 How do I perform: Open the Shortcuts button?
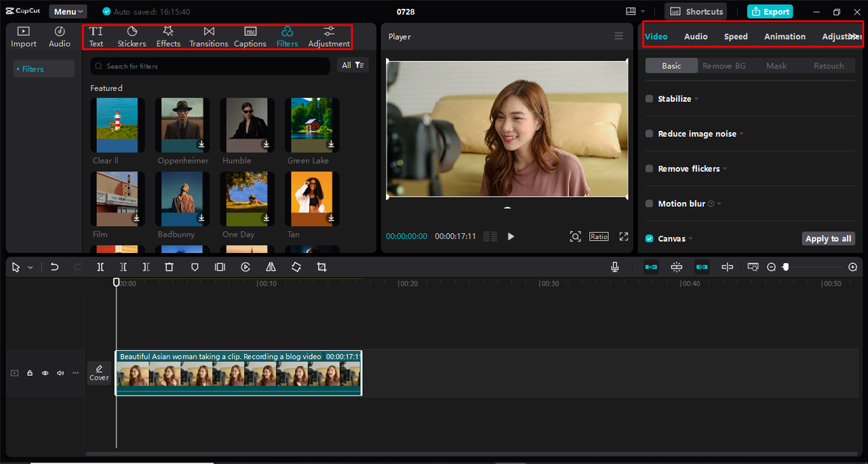(696, 12)
